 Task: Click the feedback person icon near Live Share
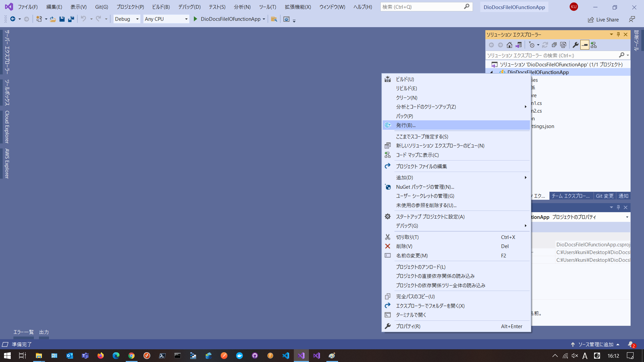(632, 19)
